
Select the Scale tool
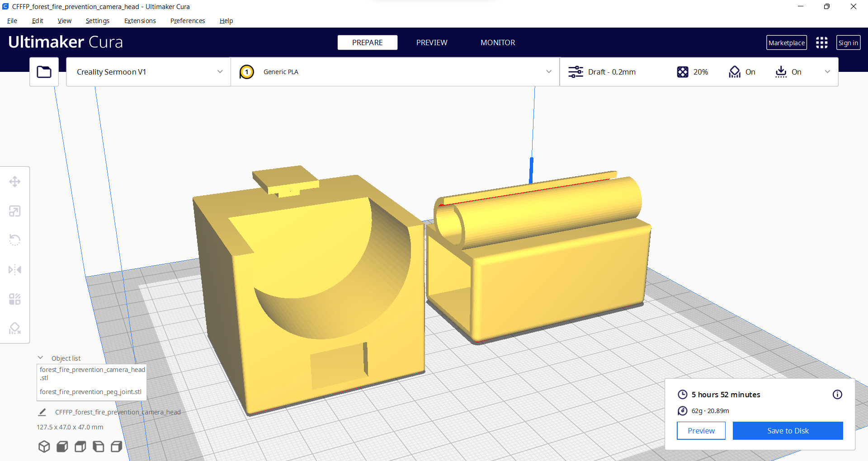[15, 211]
